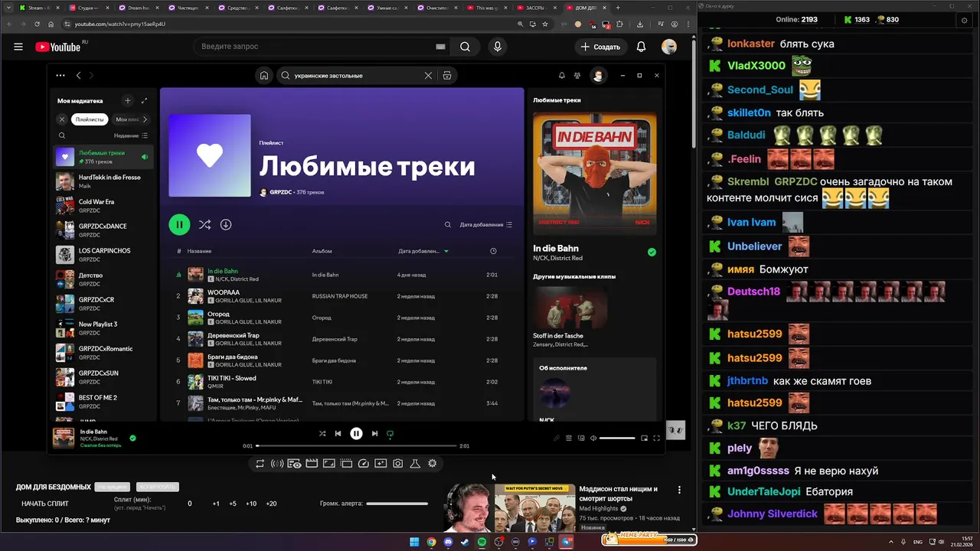The image size is (980, 551).
Task: Open YouTube hamburger guide menu
Action: pyautogui.click(x=18, y=47)
